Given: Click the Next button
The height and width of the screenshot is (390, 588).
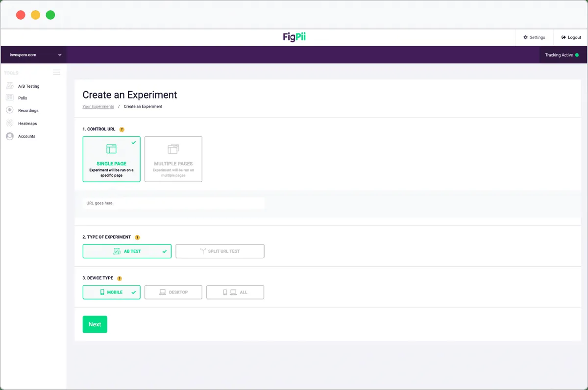Looking at the screenshot, I should tap(95, 324).
